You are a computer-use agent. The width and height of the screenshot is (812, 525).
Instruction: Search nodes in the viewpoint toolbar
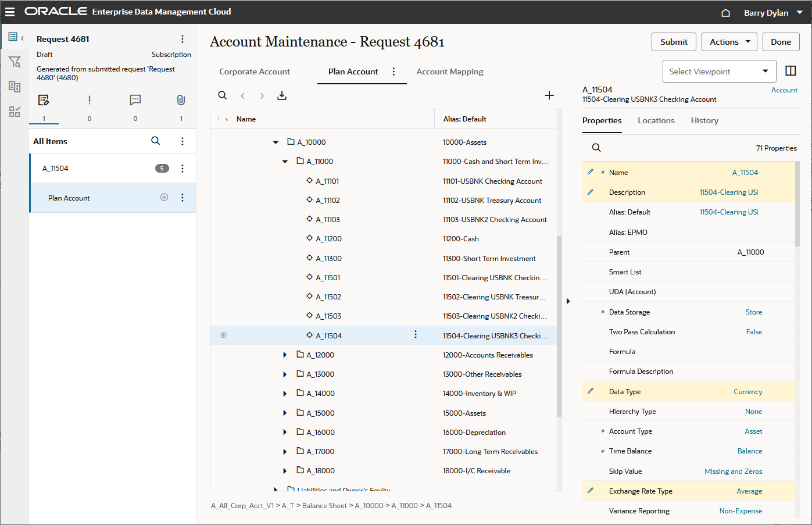(222, 95)
